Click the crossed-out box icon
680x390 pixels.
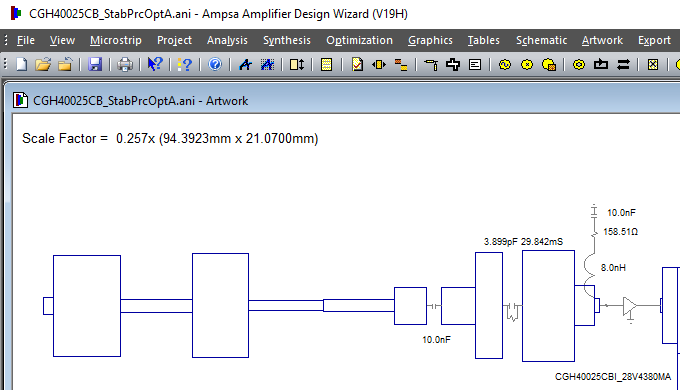(653, 65)
